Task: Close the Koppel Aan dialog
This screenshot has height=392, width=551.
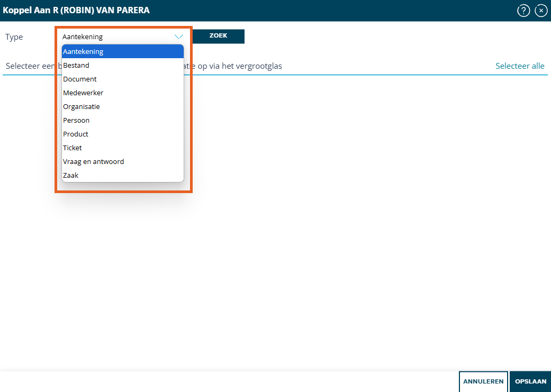Action: click(541, 11)
